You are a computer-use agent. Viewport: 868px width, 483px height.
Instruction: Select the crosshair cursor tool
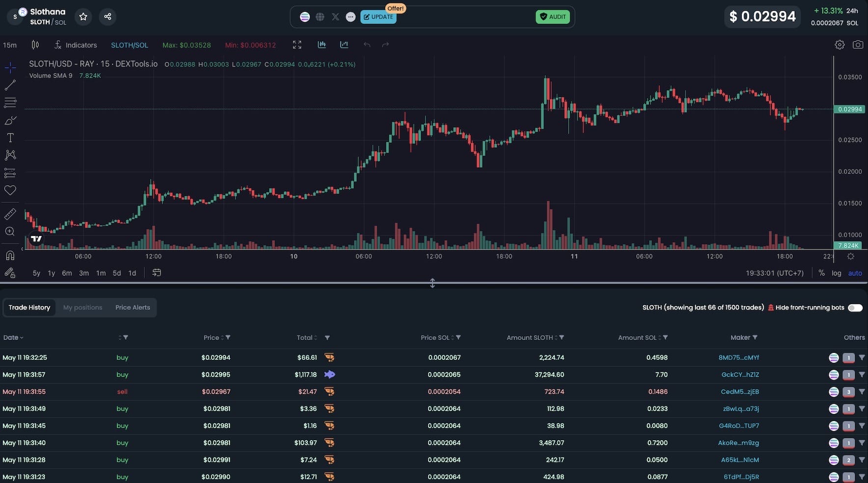coord(10,68)
